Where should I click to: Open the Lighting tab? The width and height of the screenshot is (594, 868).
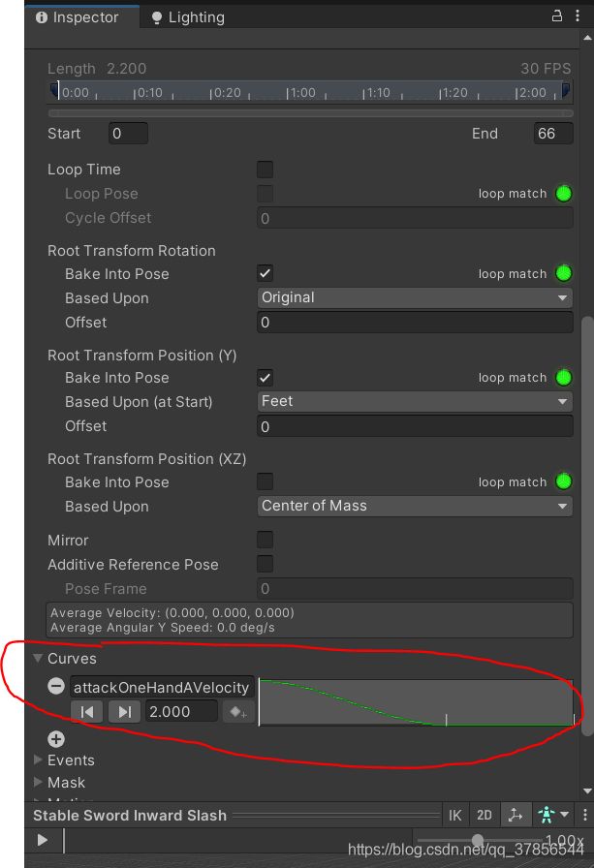[x=188, y=17]
